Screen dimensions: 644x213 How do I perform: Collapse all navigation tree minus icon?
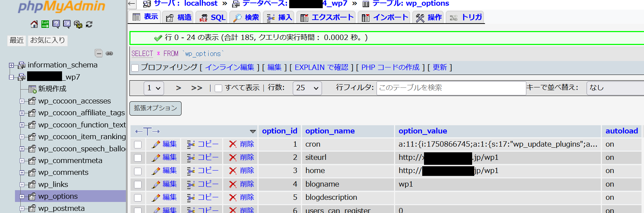(x=99, y=54)
